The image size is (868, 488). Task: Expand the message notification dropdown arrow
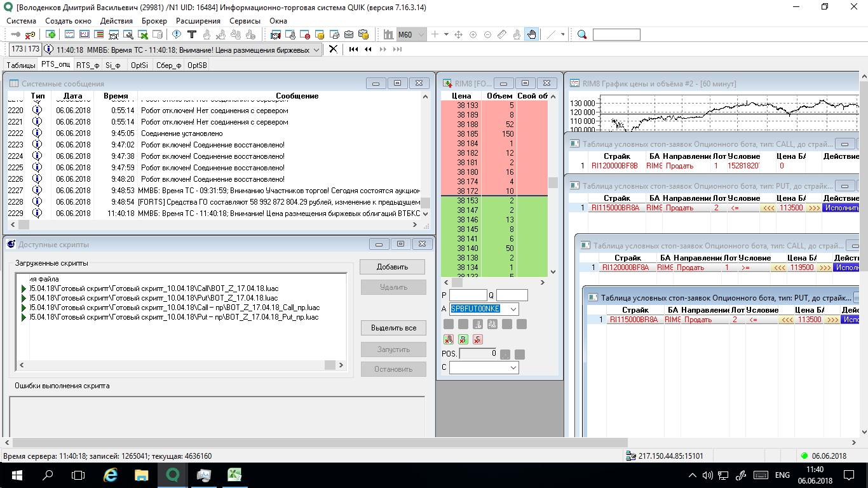pos(317,50)
